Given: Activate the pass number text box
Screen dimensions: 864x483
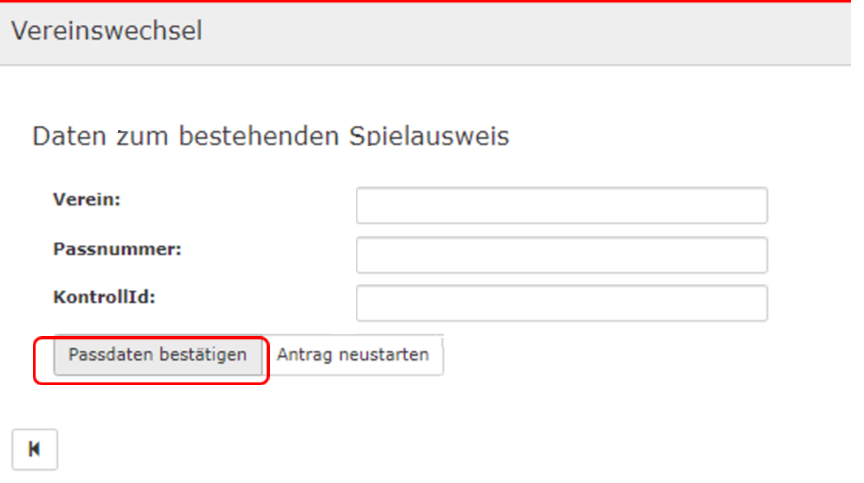Looking at the screenshot, I should (x=561, y=255).
